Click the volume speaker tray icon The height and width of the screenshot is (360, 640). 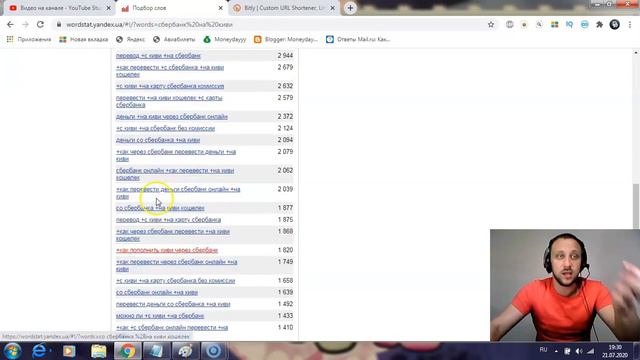[x=579, y=351]
